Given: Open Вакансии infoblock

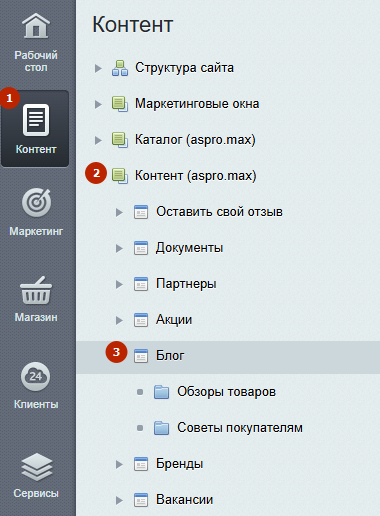Looking at the screenshot, I should [x=185, y=500].
